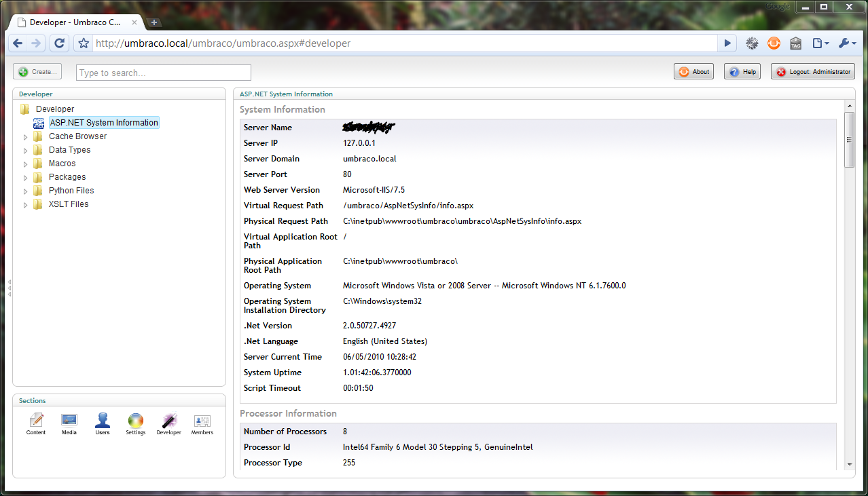Viewport: 868px width, 496px height.
Task: Click Logout: Administrator button
Action: [x=812, y=71]
